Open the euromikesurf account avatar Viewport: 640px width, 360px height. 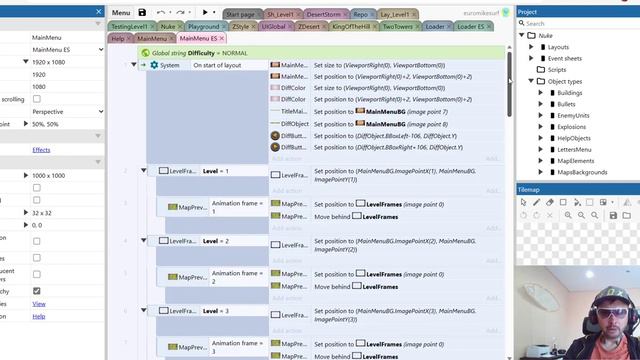pos(505,13)
